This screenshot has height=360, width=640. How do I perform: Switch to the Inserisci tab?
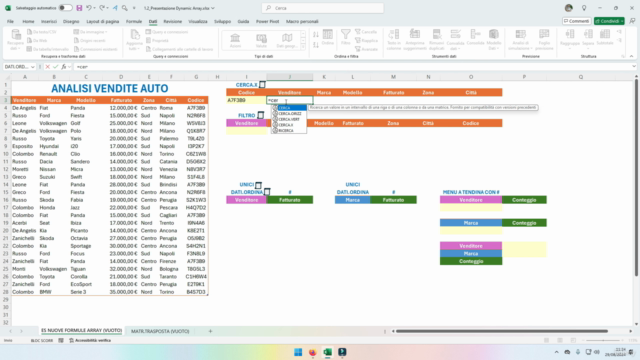(49, 21)
